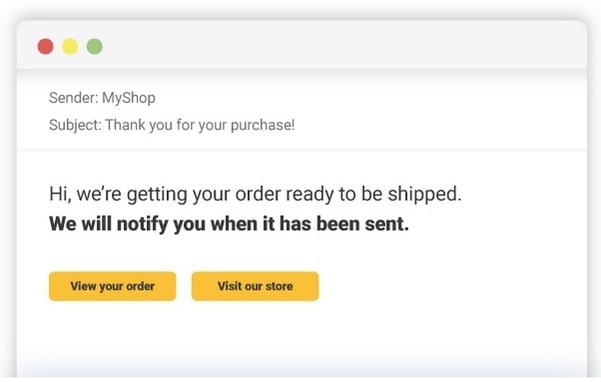Click the word 'notify' in bold line
Screen dimensions: 601x382
tap(142, 225)
